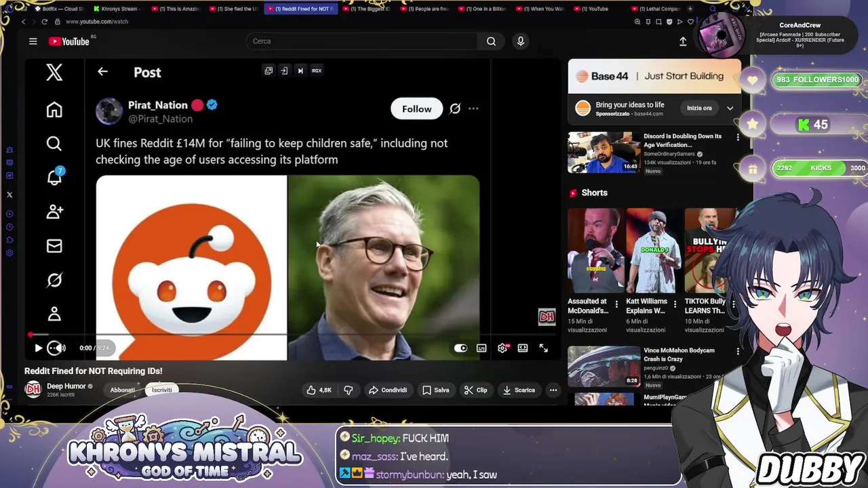Image resolution: width=868 pixels, height=488 pixels.
Task: Expand the Base44 ad chevron
Action: (x=730, y=108)
